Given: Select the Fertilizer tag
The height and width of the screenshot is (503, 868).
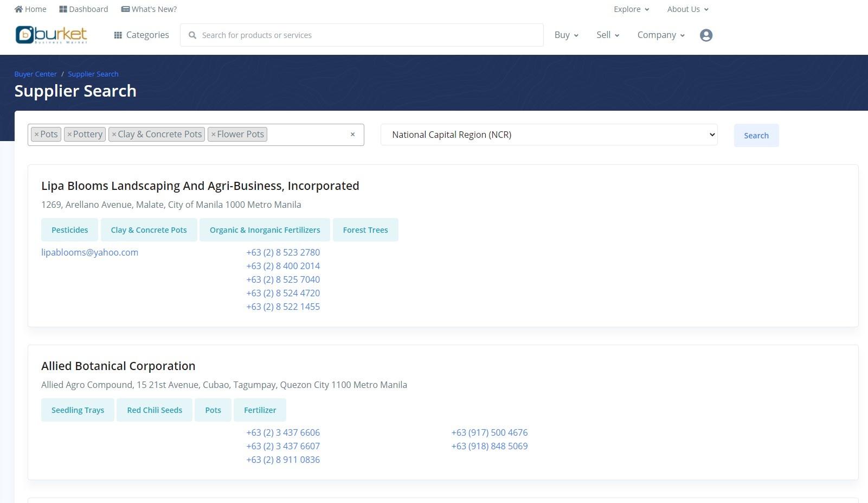Looking at the screenshot, I should (x=260, y=410).
